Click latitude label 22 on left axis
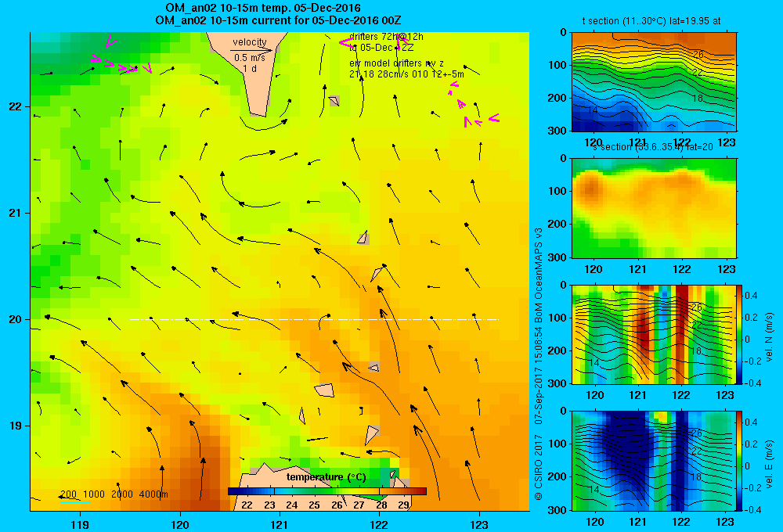 click(16, 106)
